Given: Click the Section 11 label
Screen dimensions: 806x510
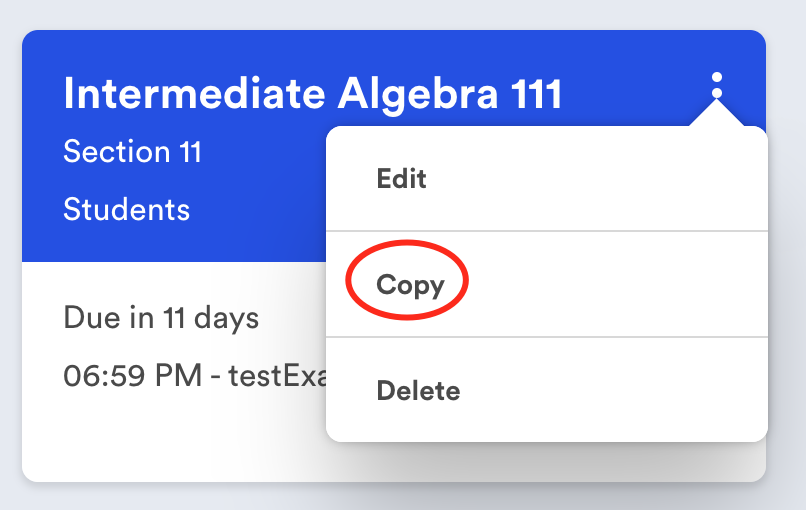Looking at the screenshot, I should click(x=132, y=152).
